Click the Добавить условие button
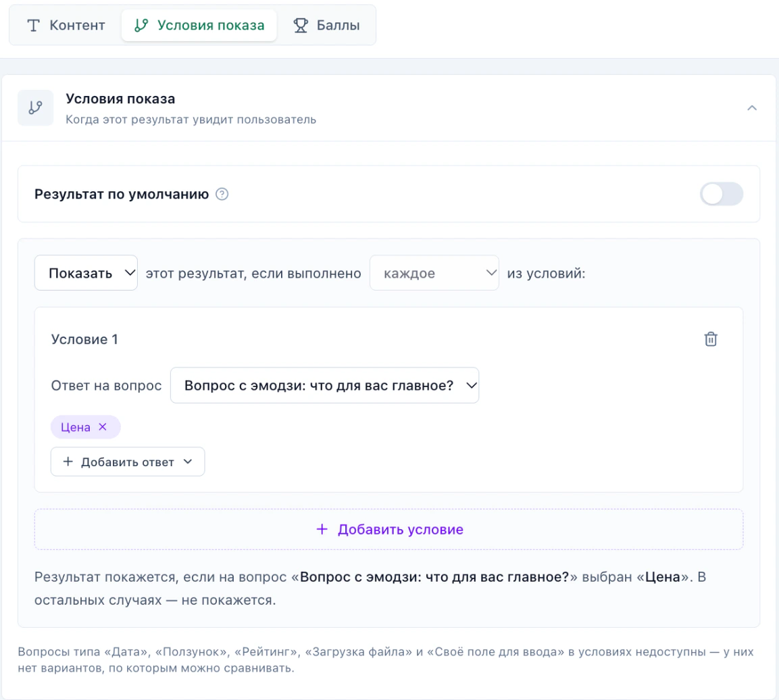Viewport: 779px width, 700px height. (389, 529)
